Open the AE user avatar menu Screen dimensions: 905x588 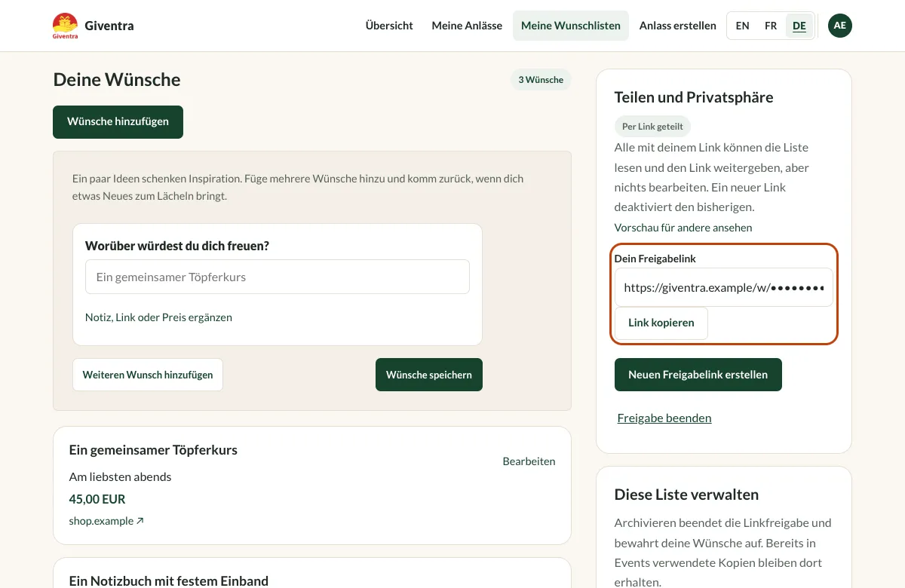click(x=840, y=26)
